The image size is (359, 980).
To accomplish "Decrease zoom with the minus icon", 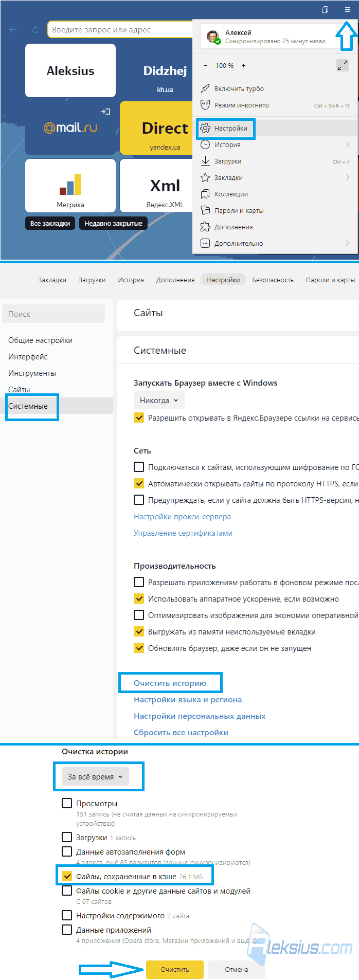I will pos(206,65).
